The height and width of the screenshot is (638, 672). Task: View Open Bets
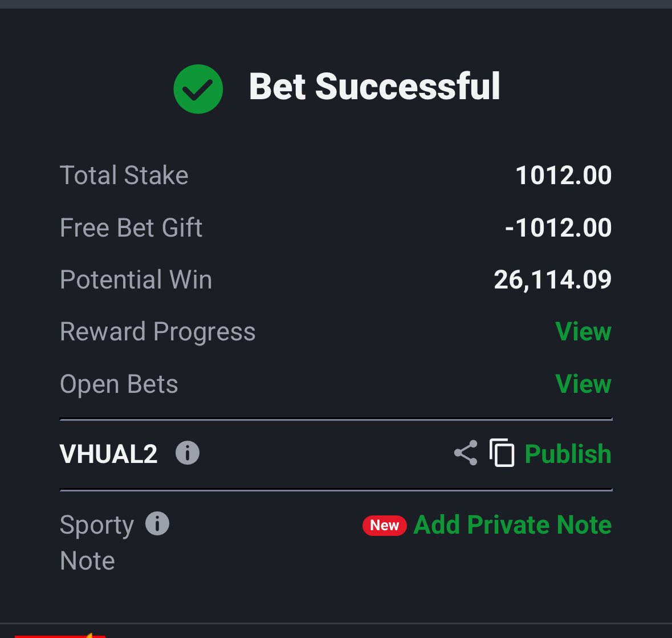(x=583, y=384)
